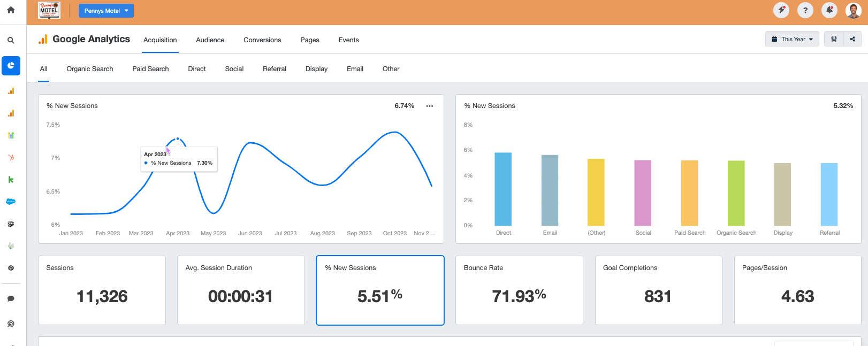Viewport: 868px width, 346px height.
Task: Click the Home icon in the sidebar
Action: pos(11,10)
